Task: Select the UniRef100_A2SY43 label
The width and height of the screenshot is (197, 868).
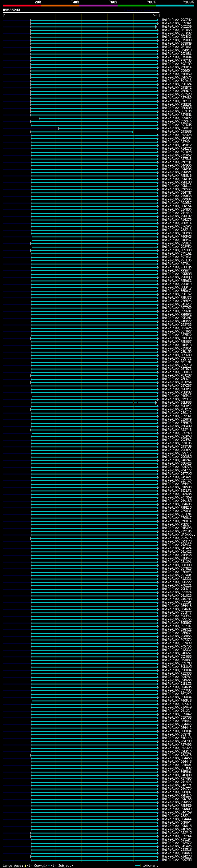Action: [177, 433]
